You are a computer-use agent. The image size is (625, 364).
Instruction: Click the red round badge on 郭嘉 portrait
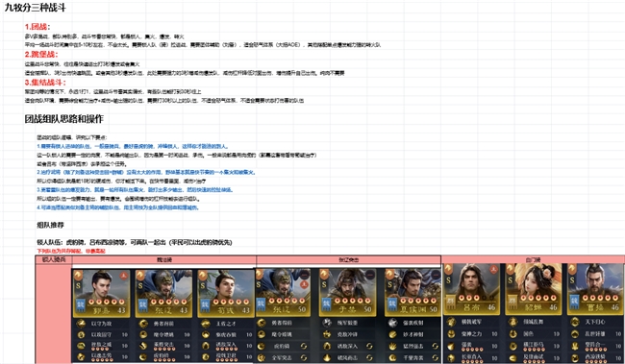tap(124, 276)
